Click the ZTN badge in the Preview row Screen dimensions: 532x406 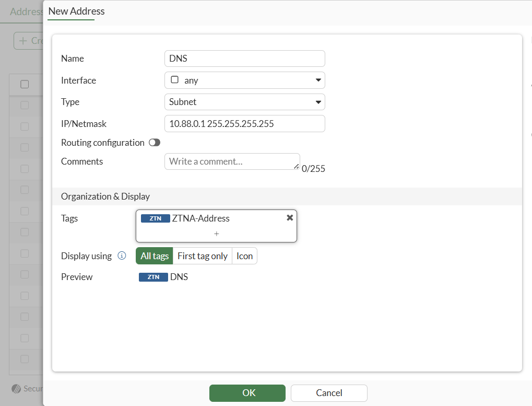tap(153, 277)
